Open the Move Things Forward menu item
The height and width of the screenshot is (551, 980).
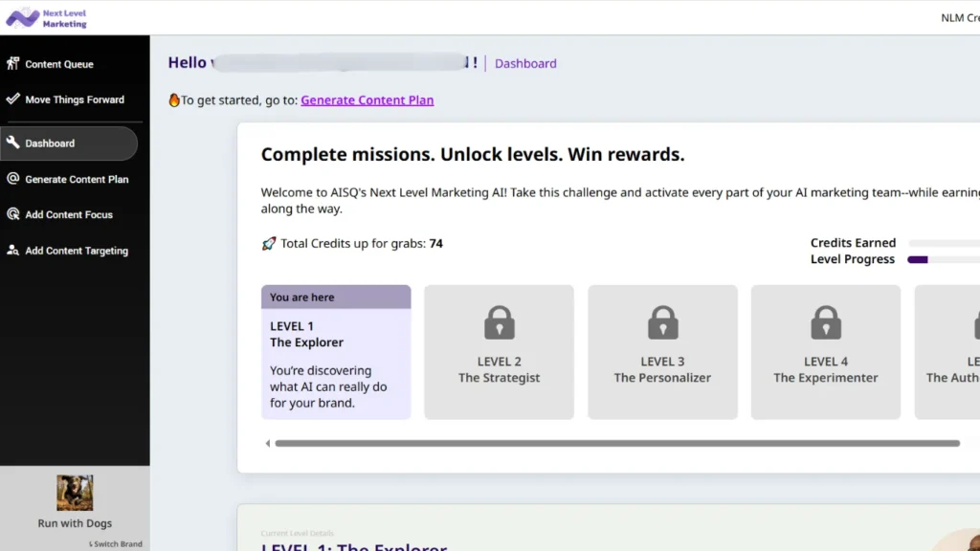[x=75, y=99]
